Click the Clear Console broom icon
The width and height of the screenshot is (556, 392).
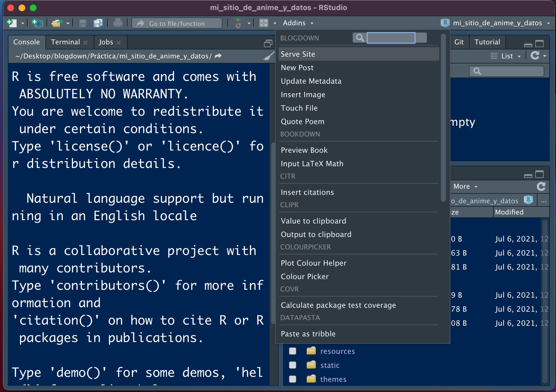268,56
